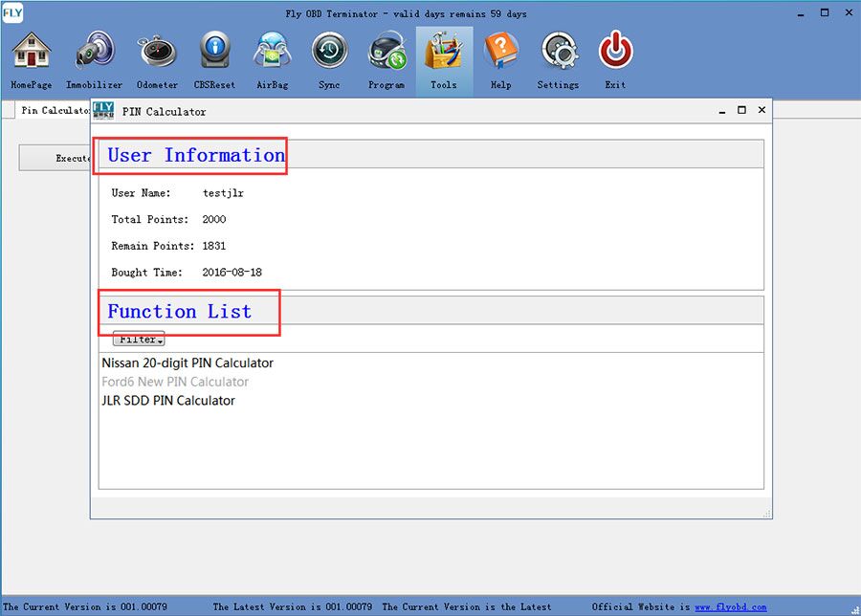Click the CBSReset toolbar icon
Viewport: 861px width, 616px height.
(x=214, y=52)
